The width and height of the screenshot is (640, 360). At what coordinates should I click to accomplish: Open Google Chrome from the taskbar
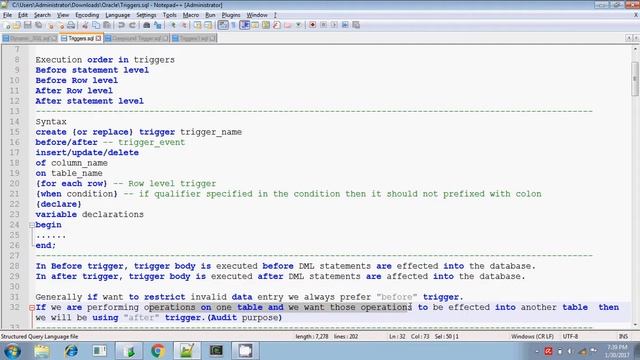pos(158,351)
